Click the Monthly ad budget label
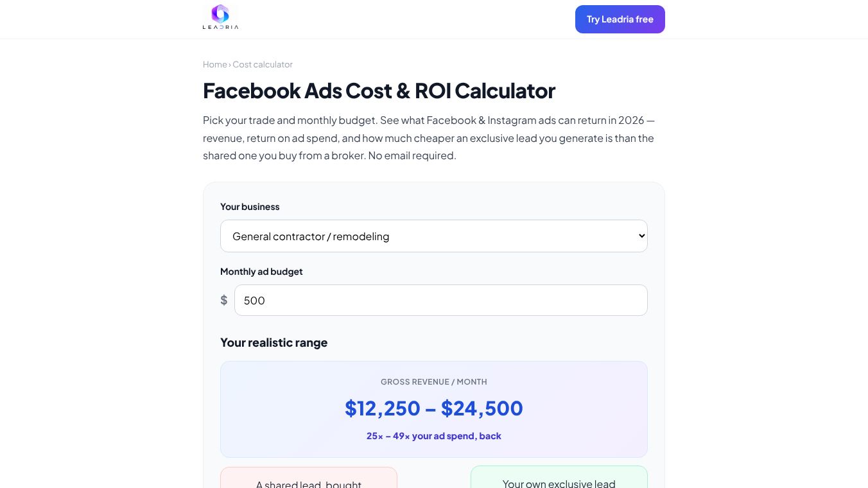This screenshot has width=868, height=488. [261, 272]
